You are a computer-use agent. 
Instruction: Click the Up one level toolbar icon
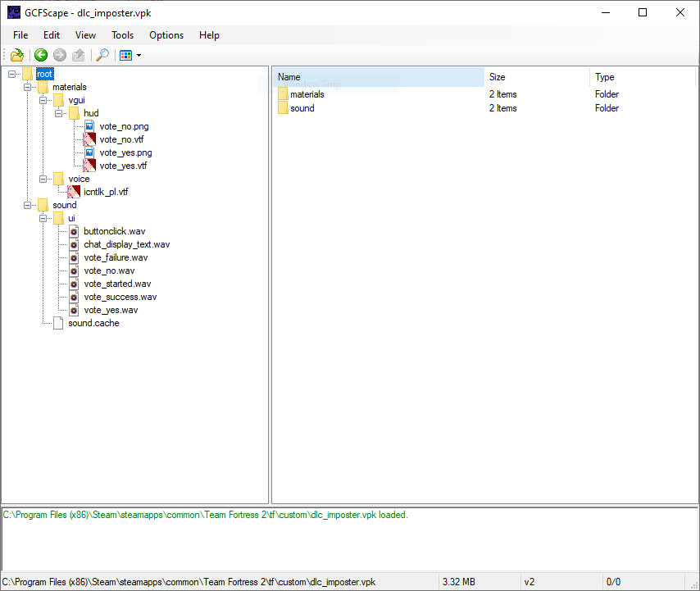click(x=79, y=55)
